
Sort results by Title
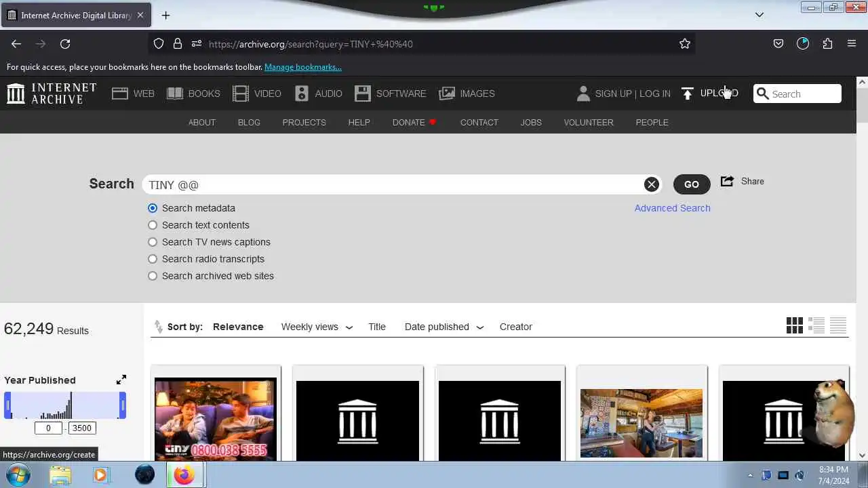pyautogui.click(x=377, y=327)
